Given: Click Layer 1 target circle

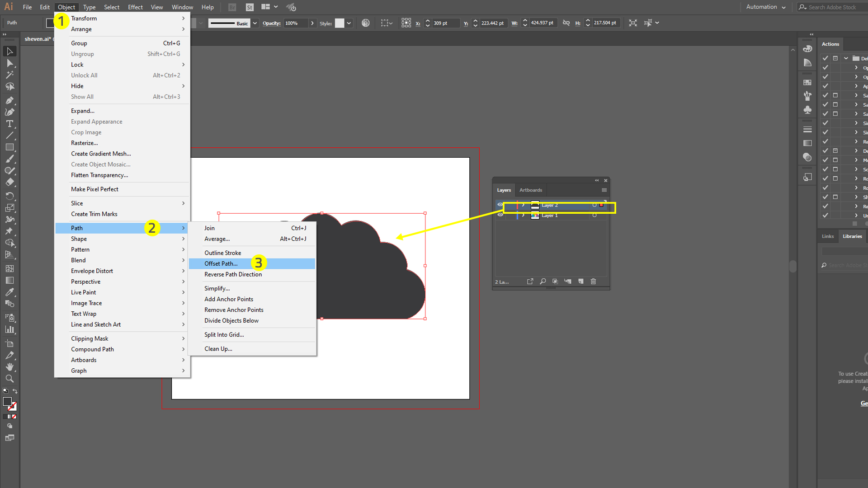Looking at the screenshot, I should 594,216.
